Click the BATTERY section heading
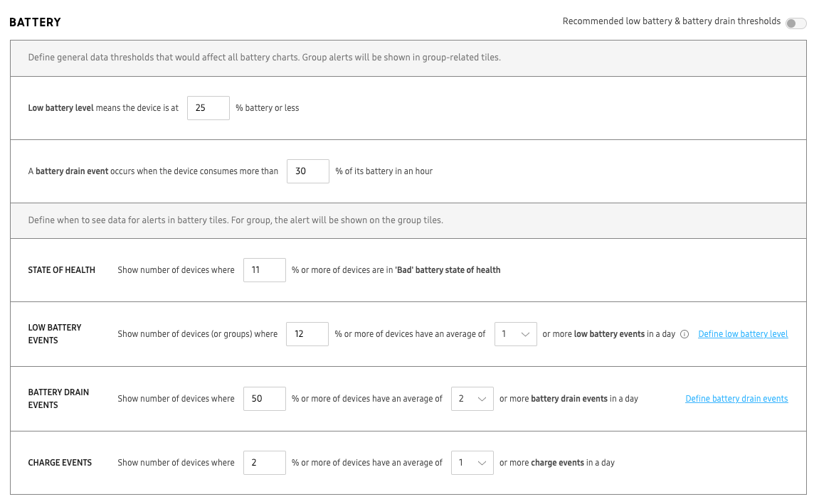The width and height of the screenshot is (814, 504). coord(36,22)
